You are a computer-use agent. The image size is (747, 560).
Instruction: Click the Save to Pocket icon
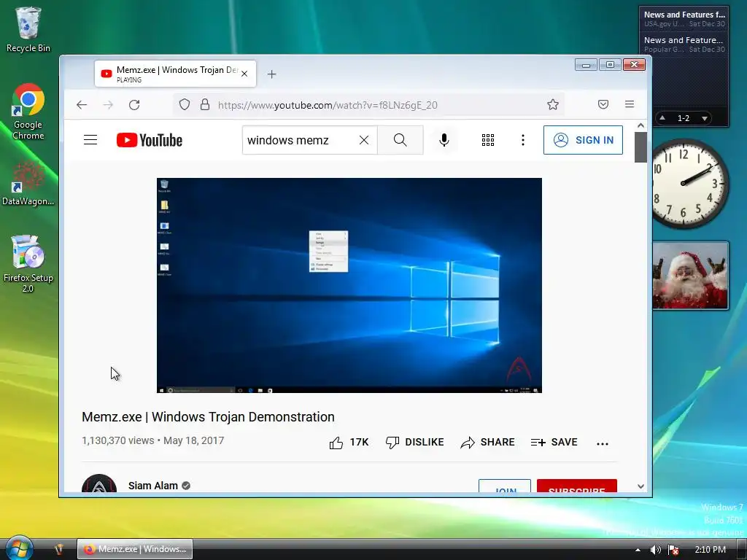[x=603, y=104]
